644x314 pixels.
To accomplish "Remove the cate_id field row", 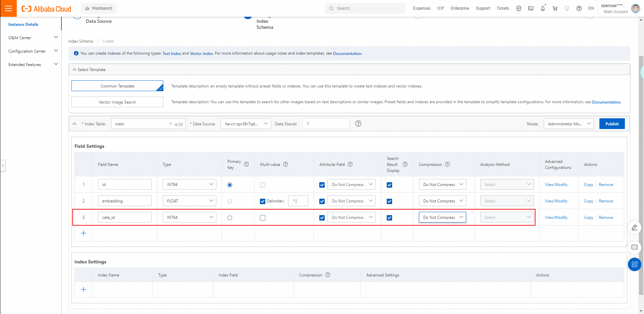I will [x=606, y=217].
